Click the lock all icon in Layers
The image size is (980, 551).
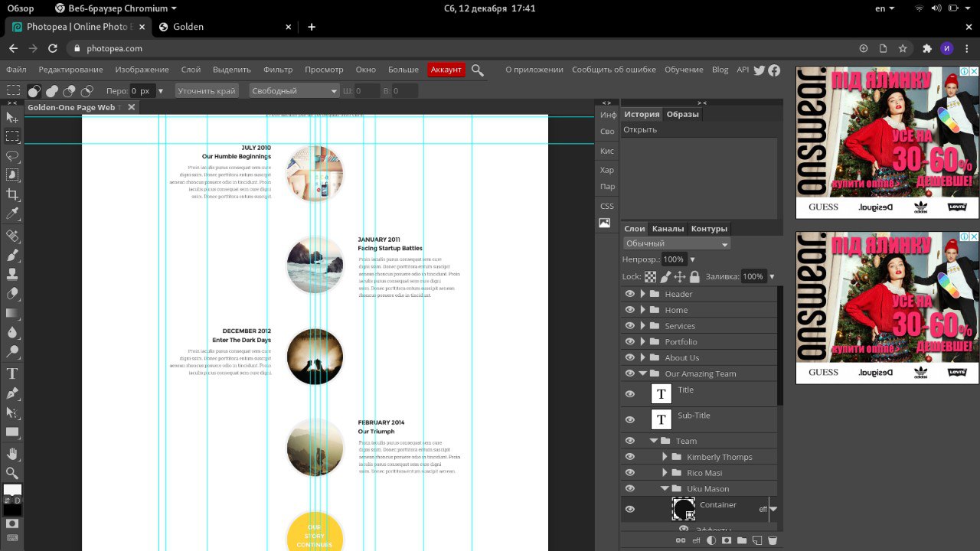[694, 276]
